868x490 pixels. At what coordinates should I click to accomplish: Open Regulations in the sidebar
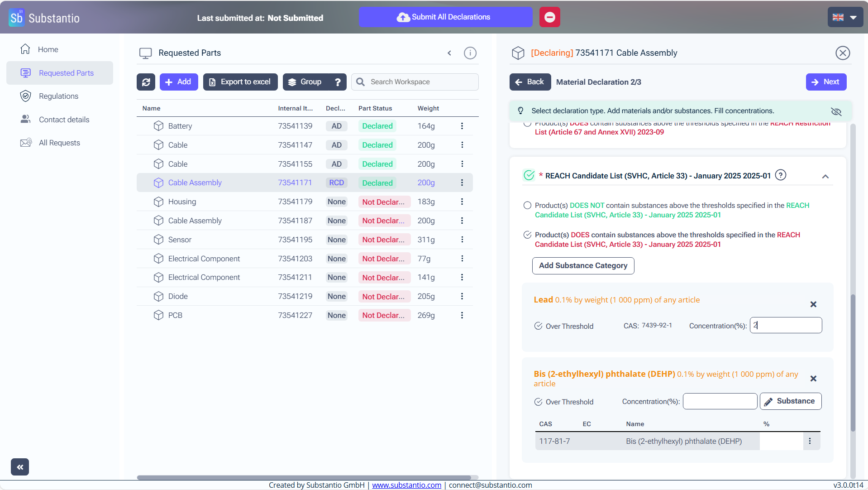point(58,96)
